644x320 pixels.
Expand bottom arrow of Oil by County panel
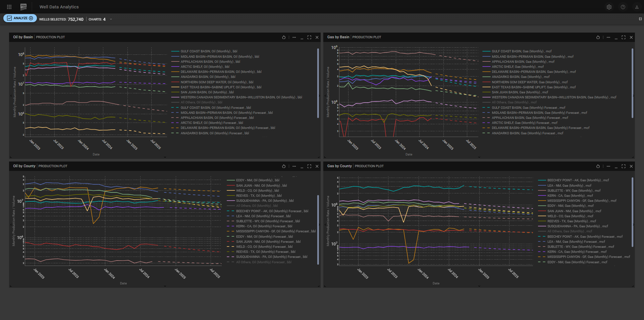pyautogui.click(x=165, y=286)
